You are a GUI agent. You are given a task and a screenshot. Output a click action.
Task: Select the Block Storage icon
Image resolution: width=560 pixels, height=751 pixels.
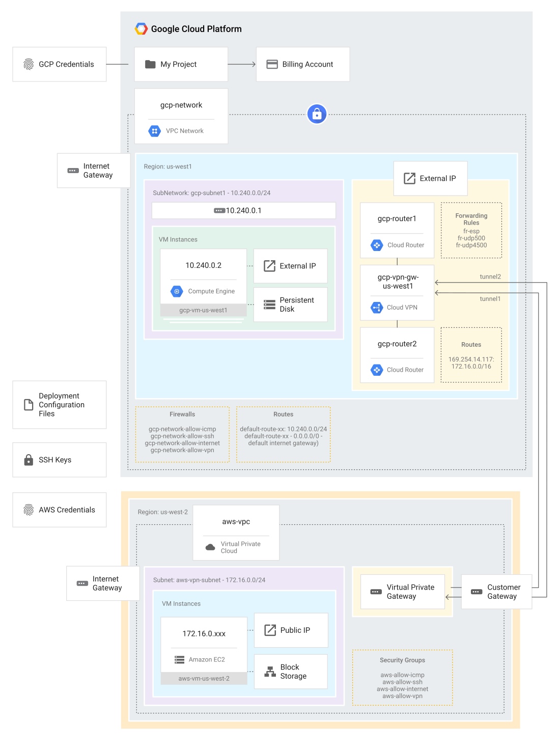[269, 671]
